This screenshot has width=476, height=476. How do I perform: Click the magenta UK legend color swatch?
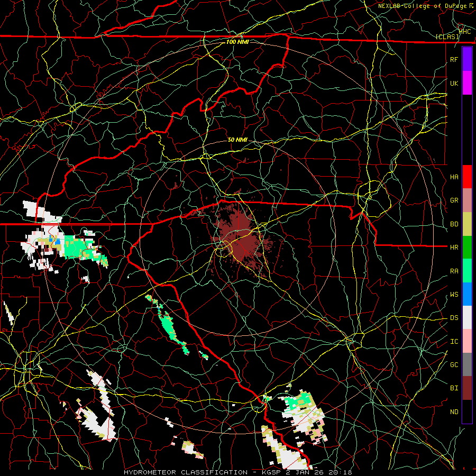tap(467, 83)
